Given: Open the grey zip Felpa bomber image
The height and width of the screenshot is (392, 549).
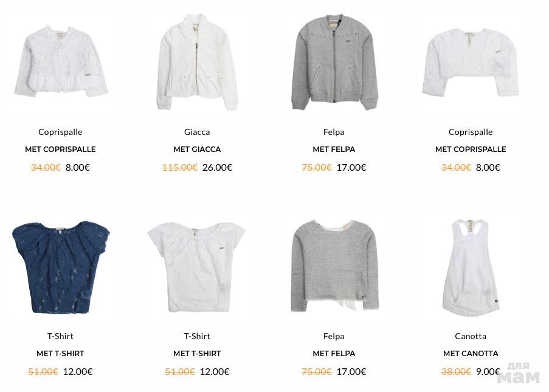Looking at the screenshot, I should (334, 63).
